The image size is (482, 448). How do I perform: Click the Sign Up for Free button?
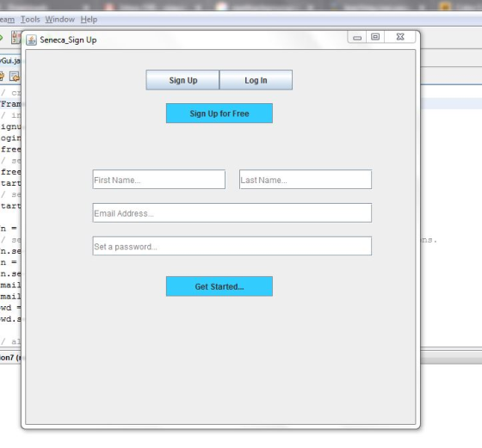219,114
